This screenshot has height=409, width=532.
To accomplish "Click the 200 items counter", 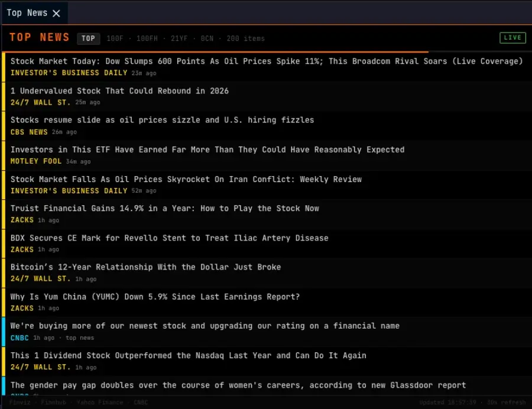I will click(245, 38).
